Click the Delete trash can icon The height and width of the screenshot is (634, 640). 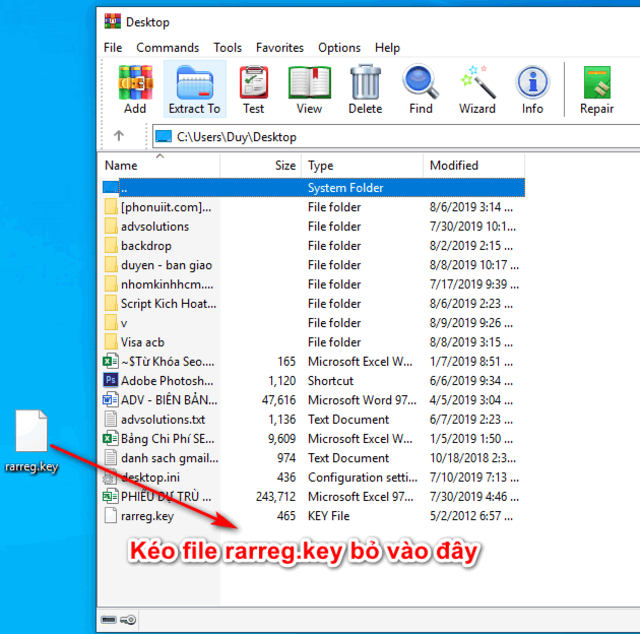(x=365, y=82)
